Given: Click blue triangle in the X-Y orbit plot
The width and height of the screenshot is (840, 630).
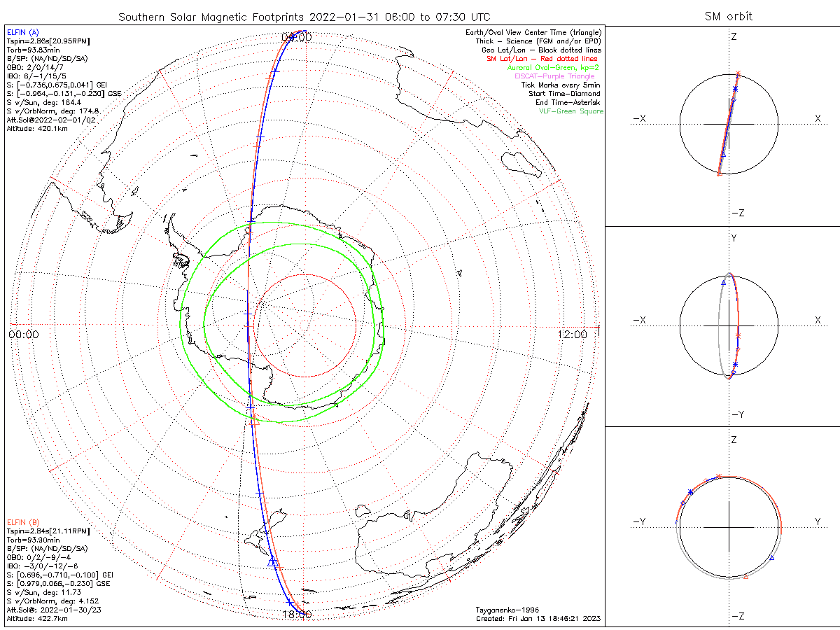Looking at the screenshot, I should pyautogui.click(x=724, y=282).
